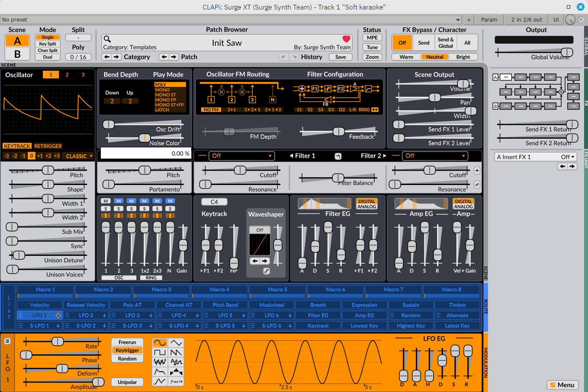Enable oscillator Retrigger option
The width and height of the screenshot is (588, 392).
[x=48, y=146]
